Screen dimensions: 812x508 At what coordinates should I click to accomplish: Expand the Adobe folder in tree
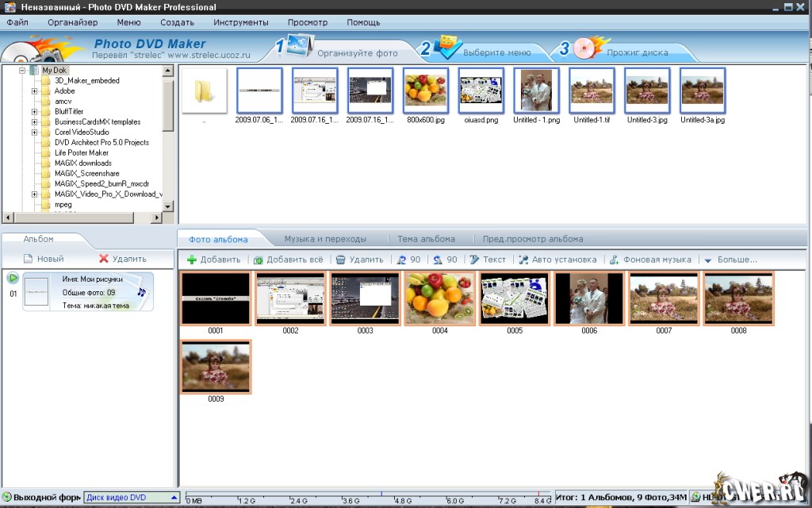(x=35, y=91)
